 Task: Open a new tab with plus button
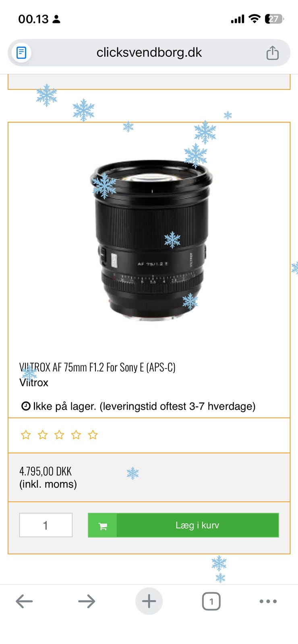coord(149,601)
